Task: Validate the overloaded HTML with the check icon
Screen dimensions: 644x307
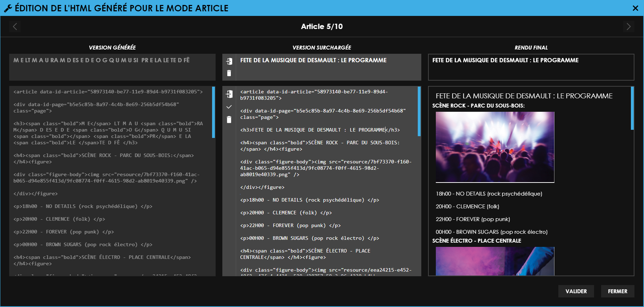Action: 229,107
